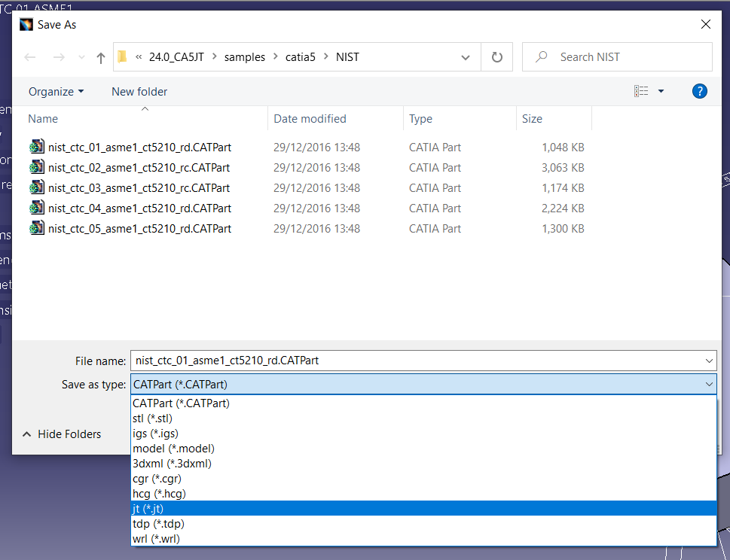Screen dimensions: 730x560
Task: Choose 3dxml (*.3dxml) format
Action: point(423,463)
